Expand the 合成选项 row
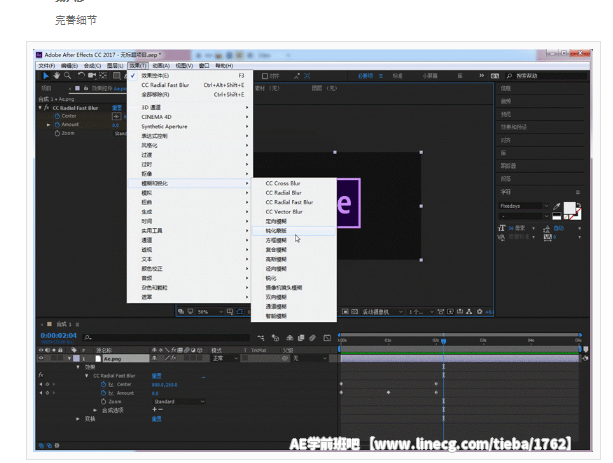This screenshot has height=463, width=613. [x=95, y=410]
